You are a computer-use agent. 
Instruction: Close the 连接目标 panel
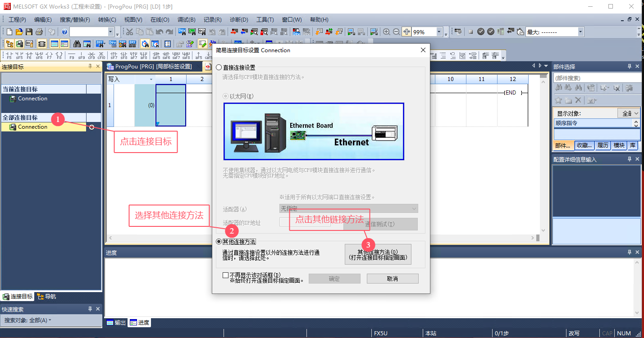pyautogui.click(x=98, y=67)
